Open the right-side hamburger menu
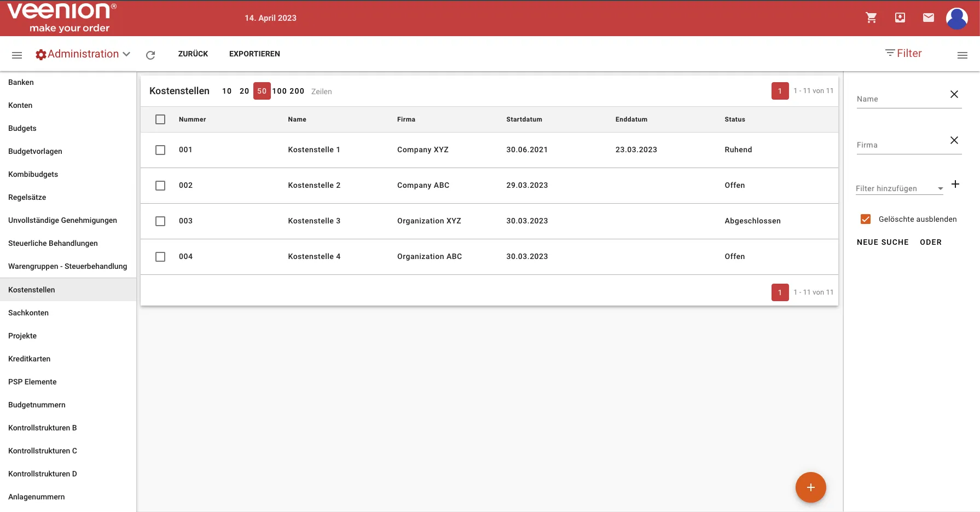 click(x=962, y=55)
